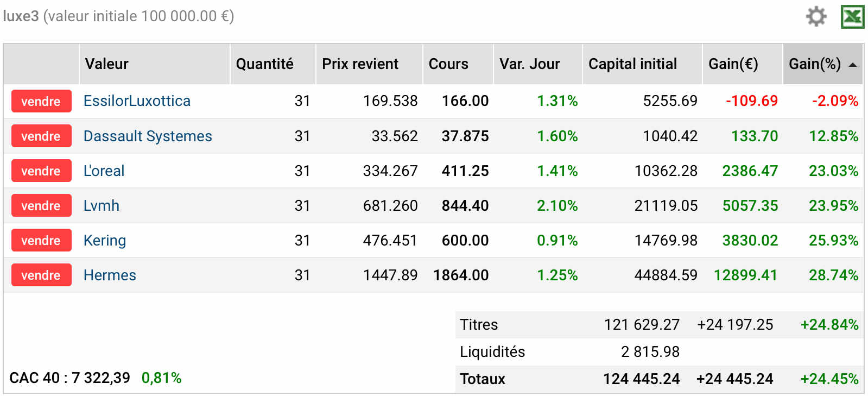Sell the EssilorLuxottica position

(41, 101)
